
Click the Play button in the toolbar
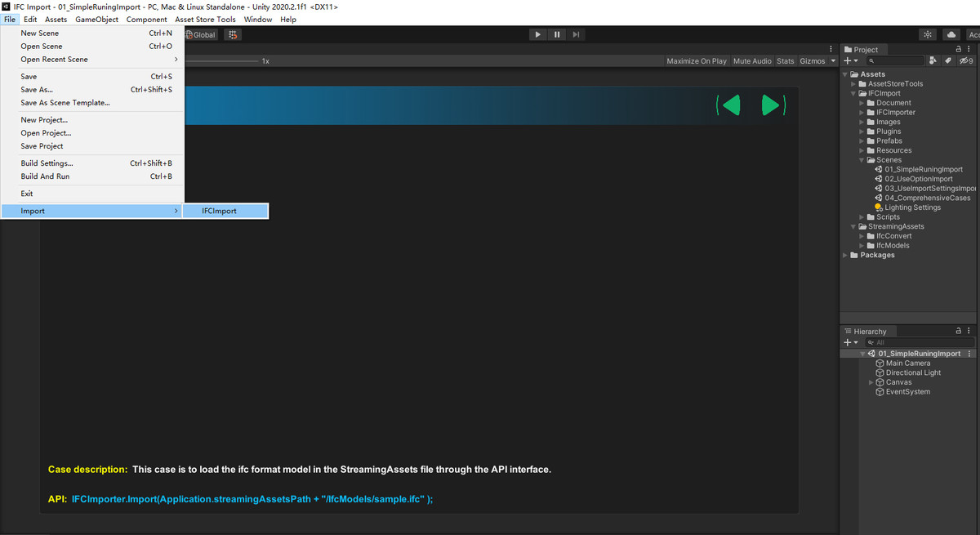[537, 34]
